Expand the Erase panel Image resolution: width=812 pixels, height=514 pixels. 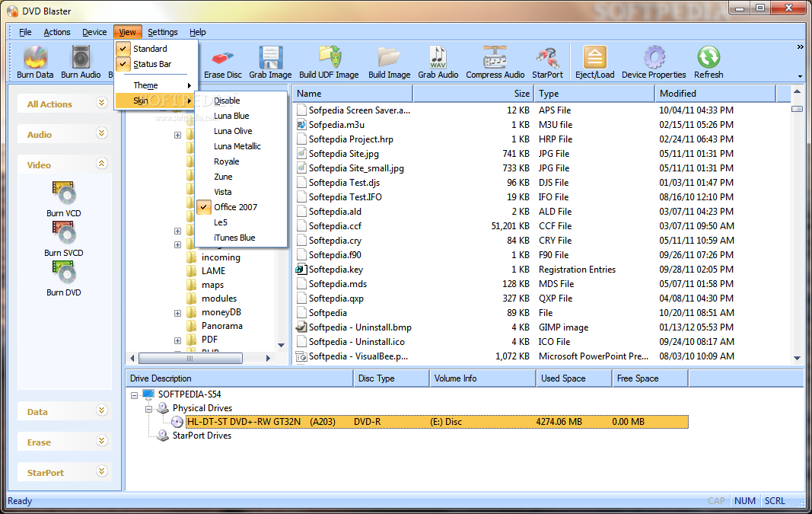coord(101,441)
